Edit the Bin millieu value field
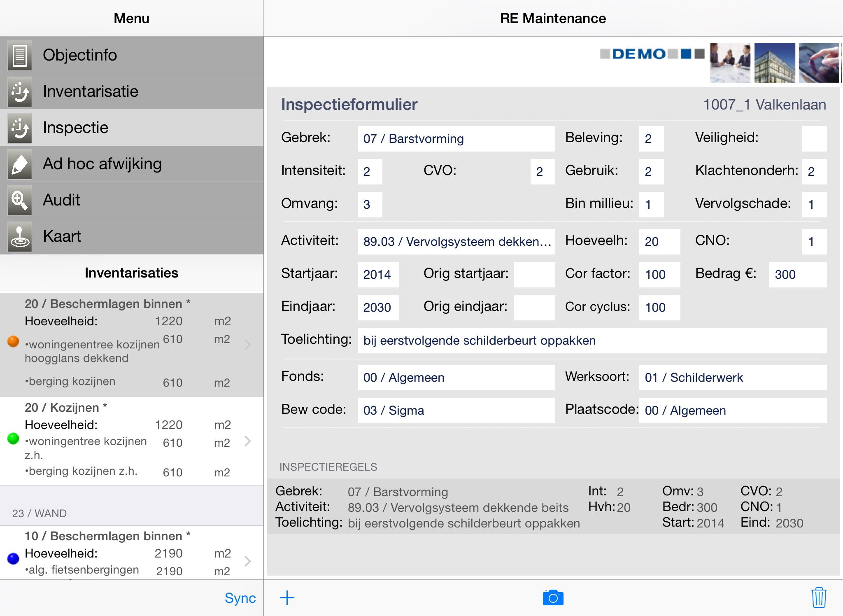 tap(651, 205)
